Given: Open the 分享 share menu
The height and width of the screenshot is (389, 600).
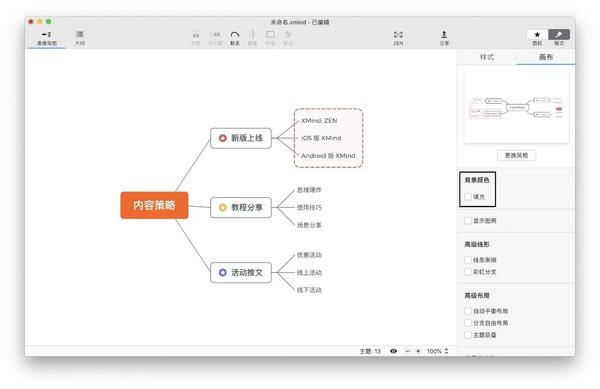Looking at the screenshot, I should click(x=444, y=38).
